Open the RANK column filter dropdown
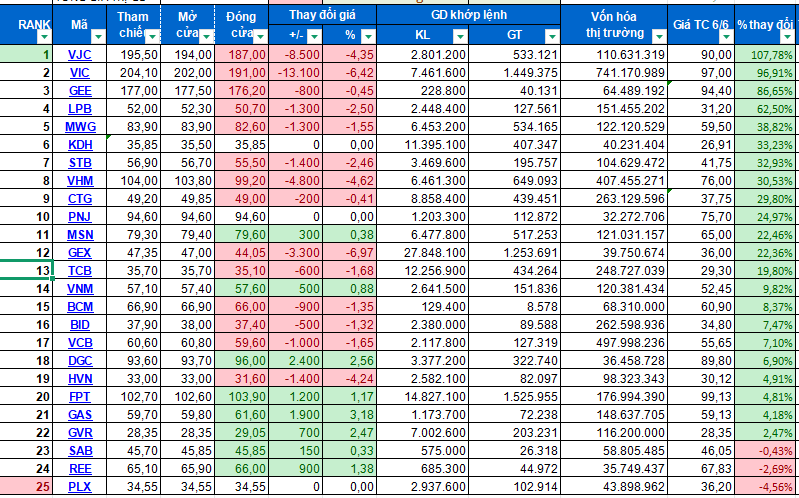 (x=45, y=37)
